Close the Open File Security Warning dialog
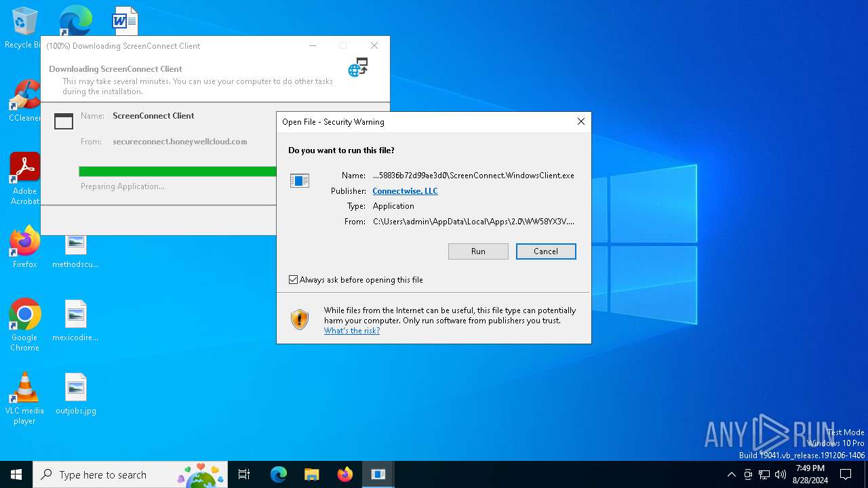Image resolution: width=868 pixels, height=488 pixels. (580, 121)
